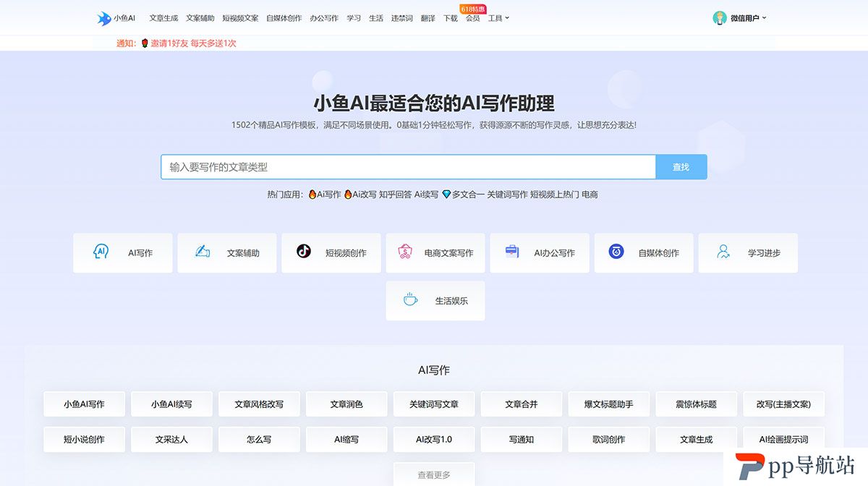
Task: Open the 微信用户 account dropdown
Action: coord(748,18)
